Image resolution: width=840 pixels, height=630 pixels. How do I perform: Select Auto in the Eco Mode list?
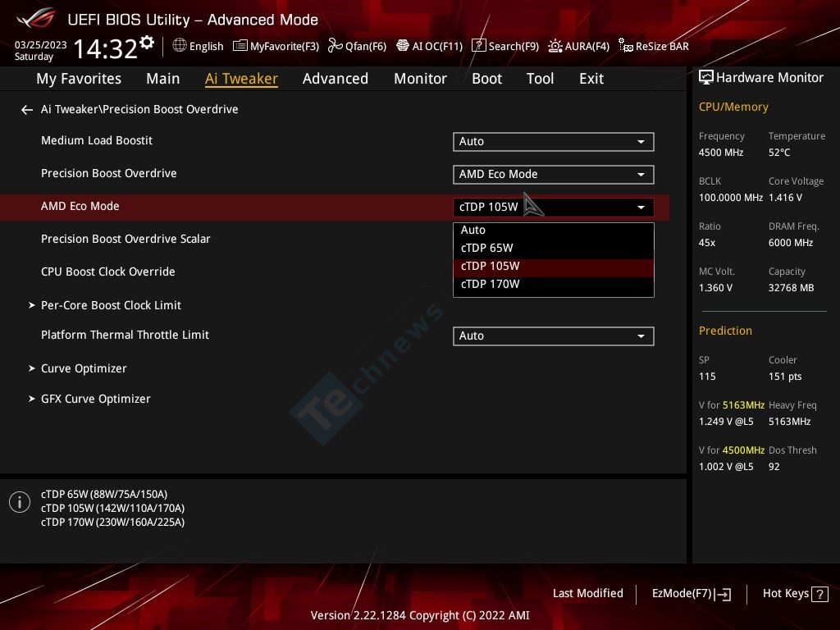554,230
